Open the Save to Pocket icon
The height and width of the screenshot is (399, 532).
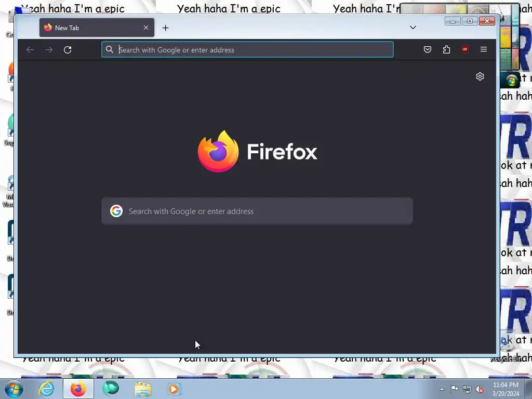[x=428, y=49]
